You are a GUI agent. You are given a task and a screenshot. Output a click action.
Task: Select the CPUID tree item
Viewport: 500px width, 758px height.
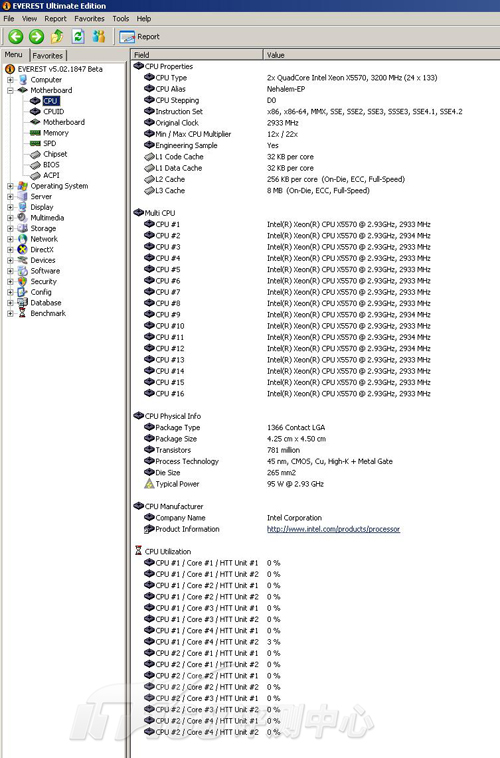click(x=54, y=112)
